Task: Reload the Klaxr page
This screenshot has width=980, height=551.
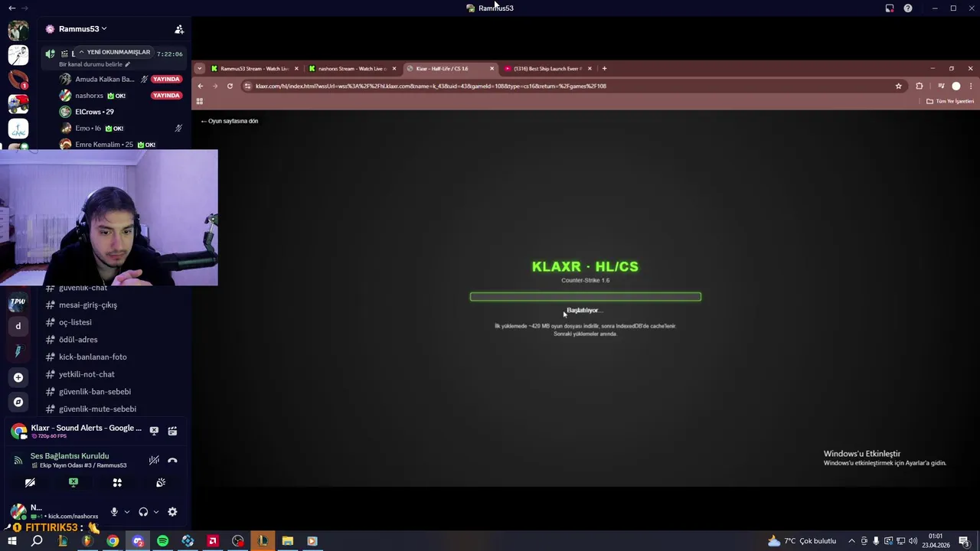Action: click(x=230, y=86)
